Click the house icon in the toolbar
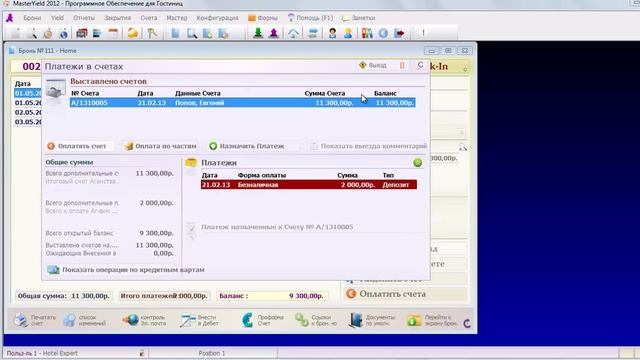This screenshot has height=360, width=640. point(293,33)
